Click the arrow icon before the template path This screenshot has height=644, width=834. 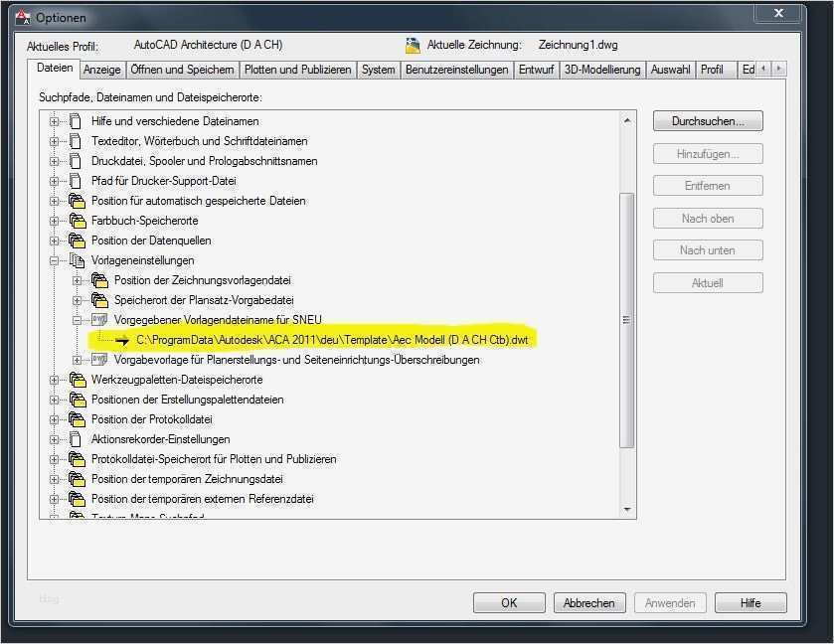tap(122, 340)
